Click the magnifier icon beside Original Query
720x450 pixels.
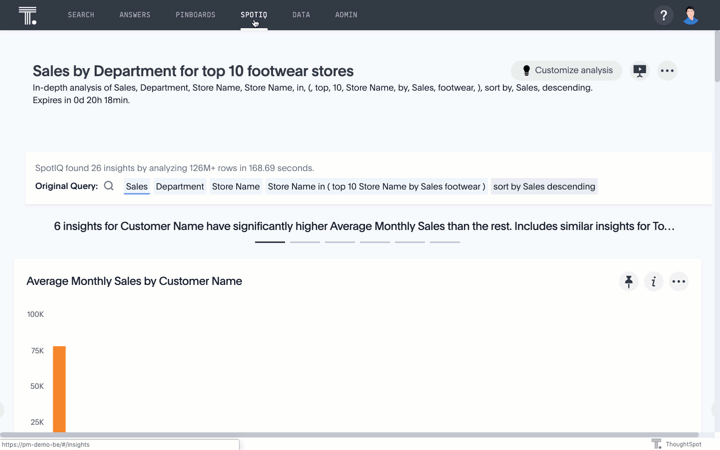[109, 186]
